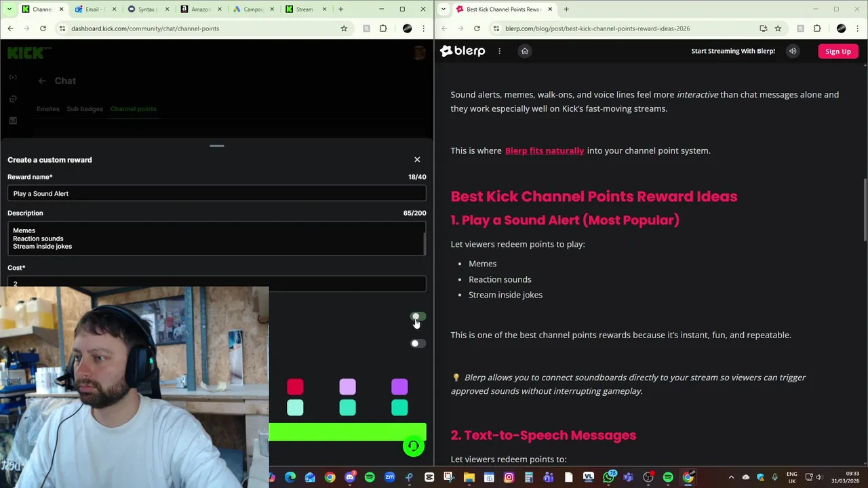Open Chrome menu in Kick browser window
The width and height of the screenshot is (868, 488).
(424, 28)
